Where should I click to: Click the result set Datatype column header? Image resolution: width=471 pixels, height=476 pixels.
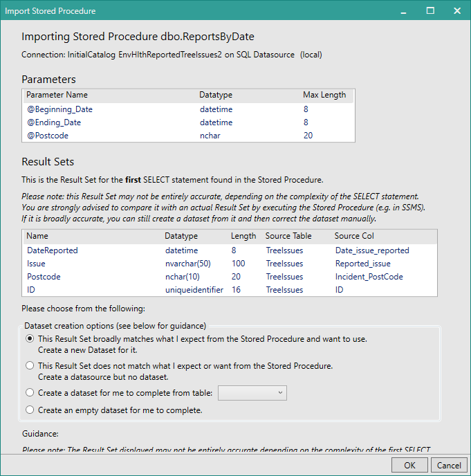181,236
